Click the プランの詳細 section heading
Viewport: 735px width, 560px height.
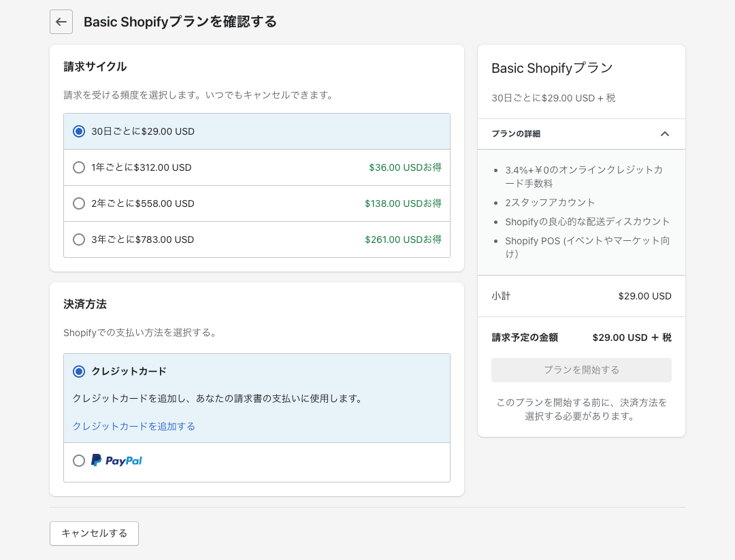pos(516,134)
